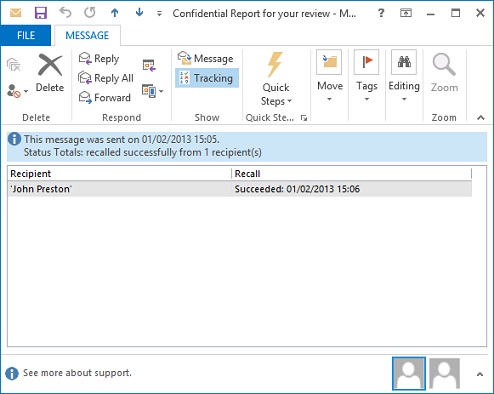Click the Redo arrow in title bar
Image resolution: width=494 pixels, height=394 pixels.
90,13
